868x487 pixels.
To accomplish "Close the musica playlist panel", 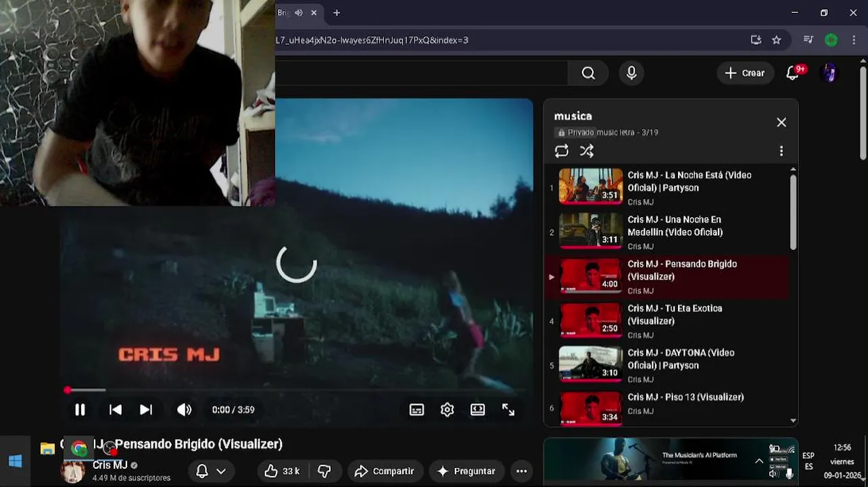I will tap(781, 122).
